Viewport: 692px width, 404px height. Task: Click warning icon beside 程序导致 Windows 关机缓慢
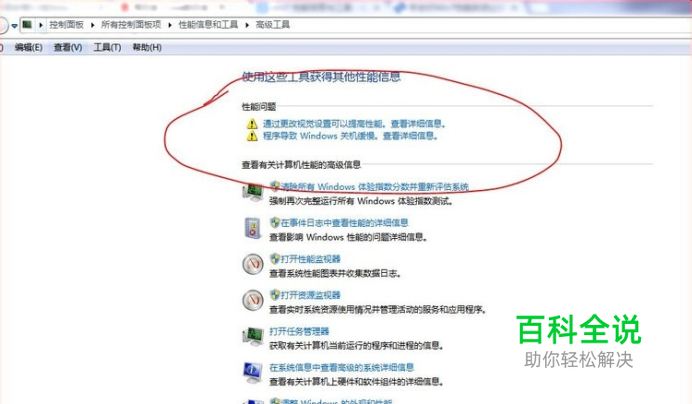coord(252,136)
